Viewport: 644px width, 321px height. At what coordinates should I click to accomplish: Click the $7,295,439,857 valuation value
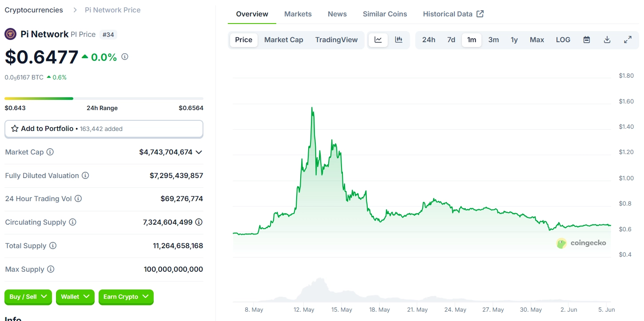click(176, 175)
